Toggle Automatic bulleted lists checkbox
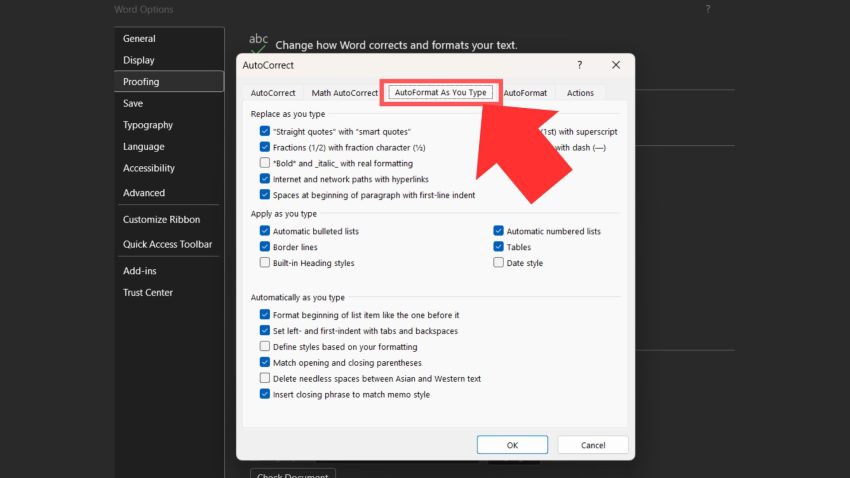Screen dimensions: 850x478 265,231
